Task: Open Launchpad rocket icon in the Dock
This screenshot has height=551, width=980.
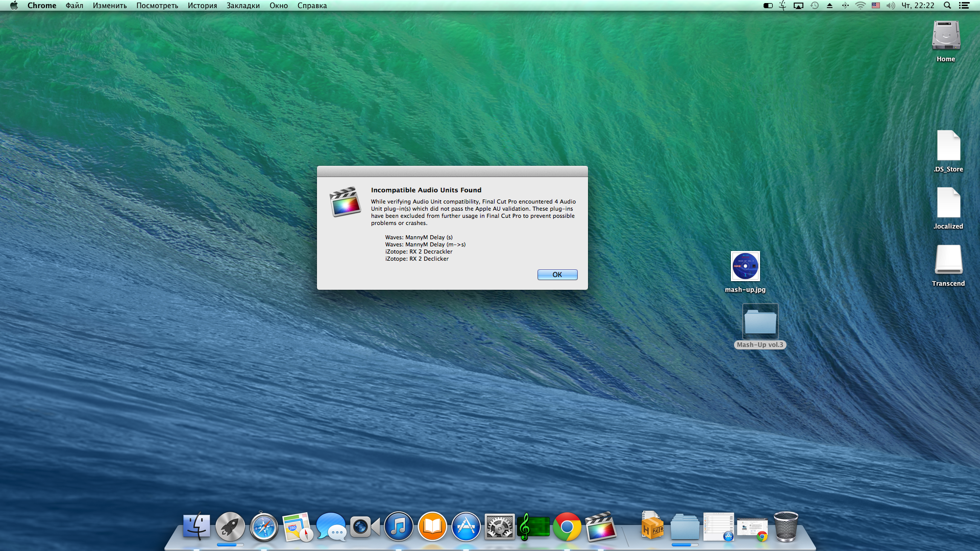Action: (x=230, y=527)
